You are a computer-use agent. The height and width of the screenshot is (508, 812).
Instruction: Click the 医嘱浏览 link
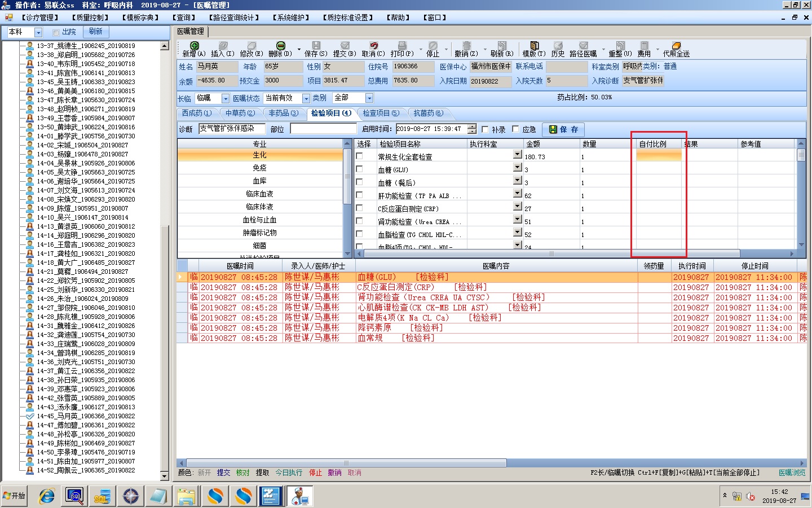(792, 472)
